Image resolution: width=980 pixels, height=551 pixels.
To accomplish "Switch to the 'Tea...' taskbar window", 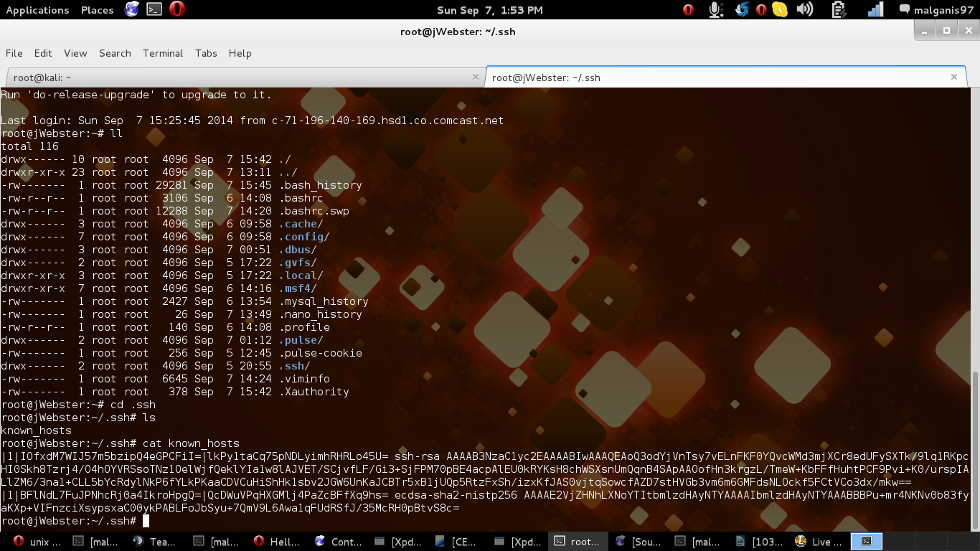I will point(154,542).
